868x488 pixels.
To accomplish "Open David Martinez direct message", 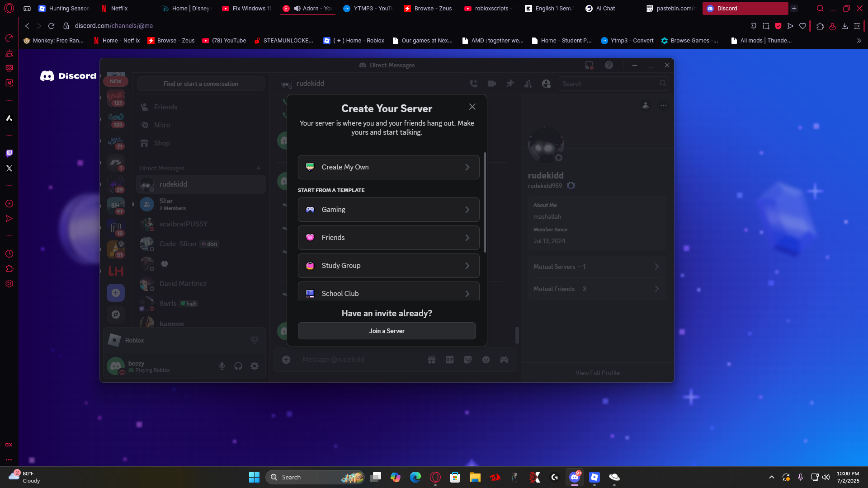I will click(201, 284).
